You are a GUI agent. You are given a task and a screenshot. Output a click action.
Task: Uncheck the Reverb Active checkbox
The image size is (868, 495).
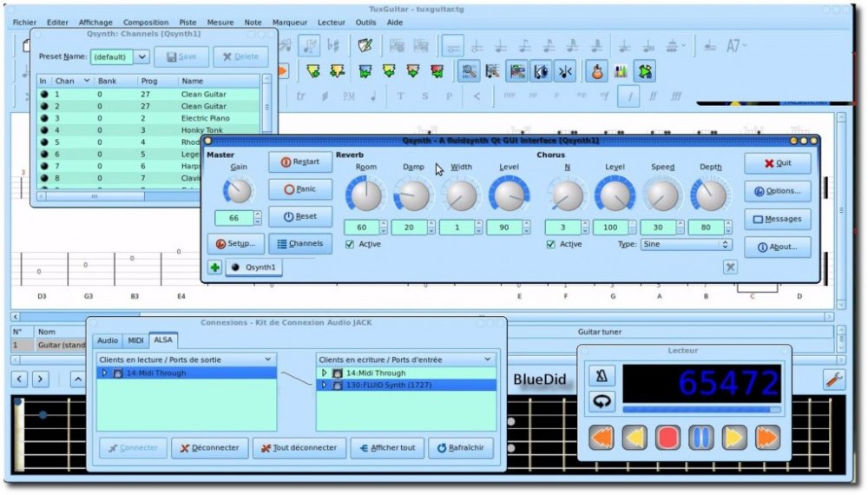[x=349, y=244]
